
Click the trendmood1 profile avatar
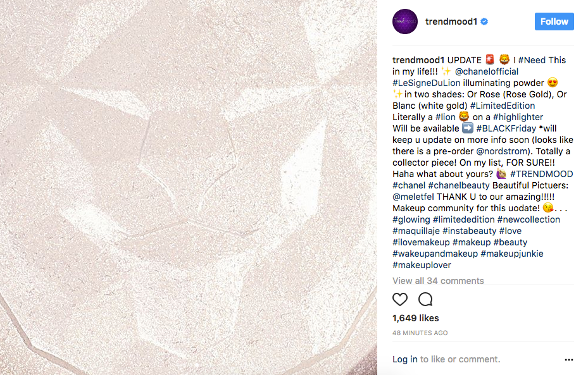405,22
